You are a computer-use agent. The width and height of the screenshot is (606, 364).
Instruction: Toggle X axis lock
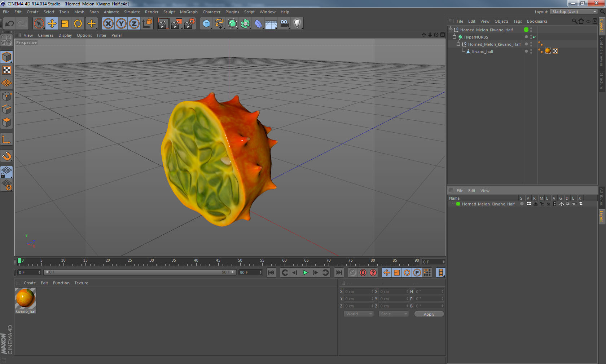point(108,24)
